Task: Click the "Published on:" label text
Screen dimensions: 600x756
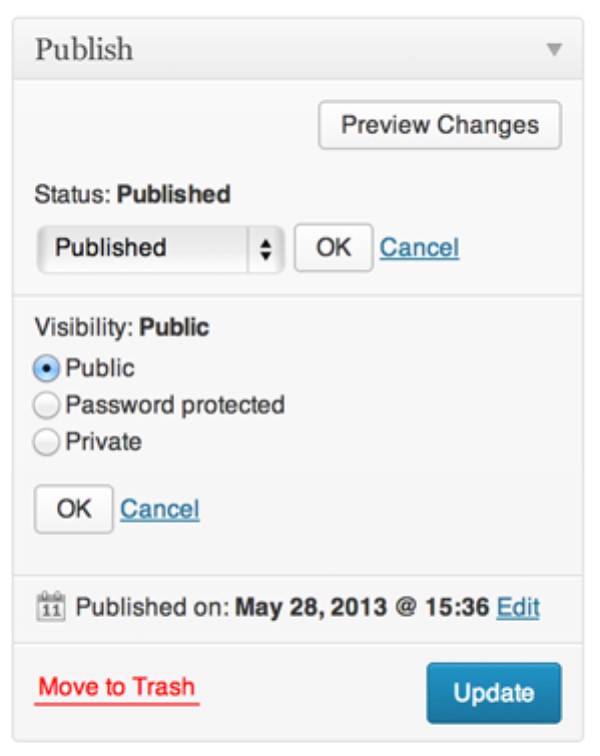Action: tap(153, 607)
